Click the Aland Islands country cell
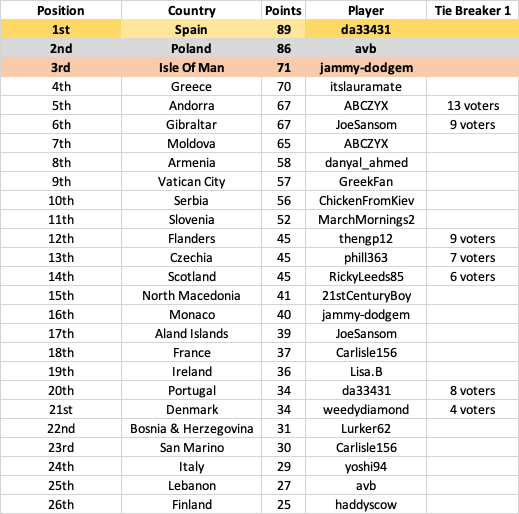519x514 pixels. coord(191,333)
